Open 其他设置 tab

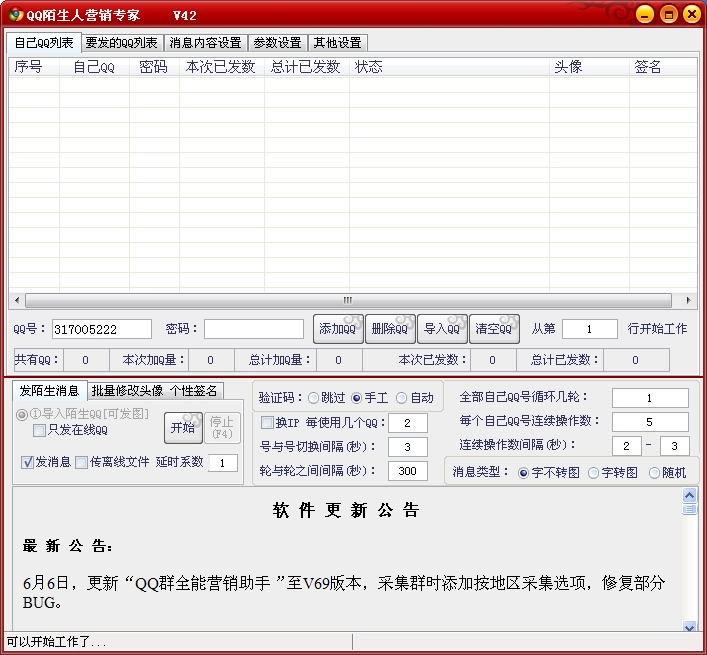[x=337, y=43]
